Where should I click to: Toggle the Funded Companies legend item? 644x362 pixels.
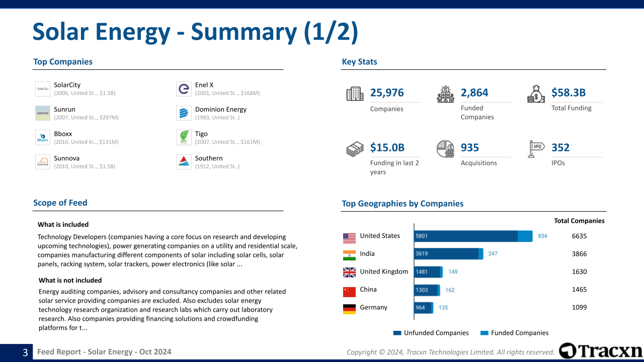pyautogui.click(x=514, y=333)
